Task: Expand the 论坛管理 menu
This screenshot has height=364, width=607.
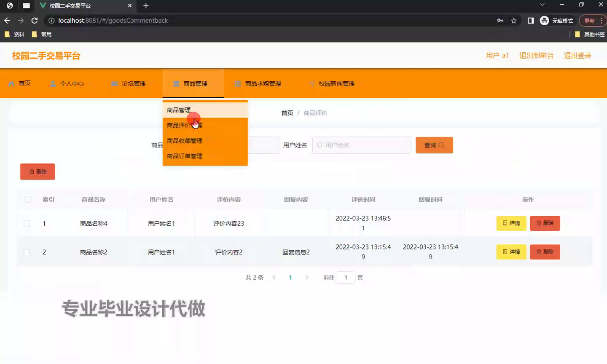Action: (132, 83)
